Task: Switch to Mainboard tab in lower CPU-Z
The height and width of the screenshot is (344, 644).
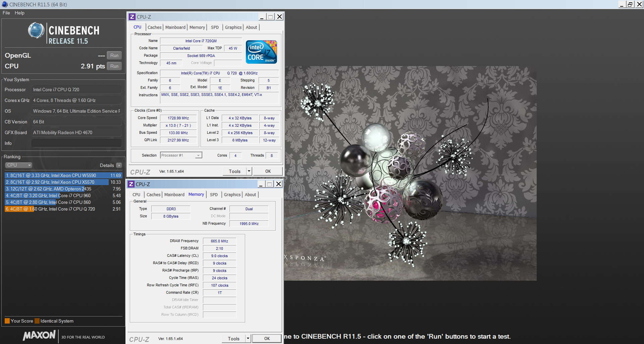Action: point(174,195)
